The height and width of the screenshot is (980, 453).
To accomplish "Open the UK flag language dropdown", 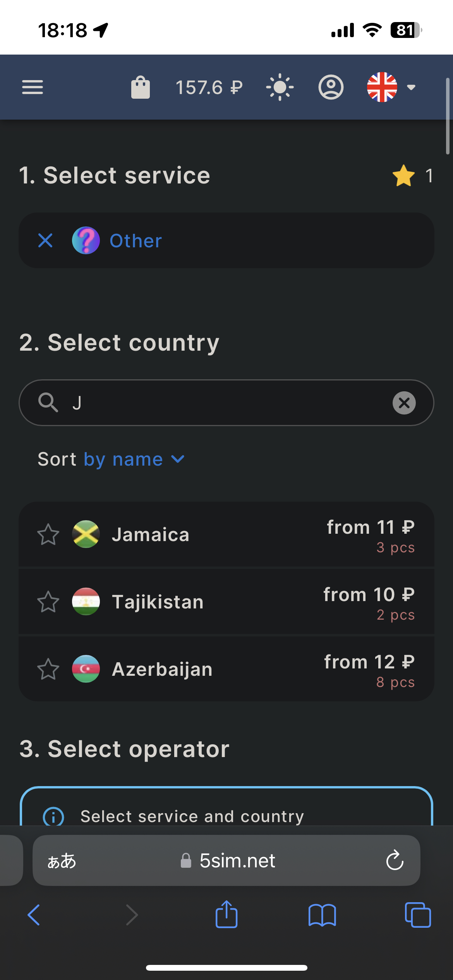I will (x=391, y=87).
